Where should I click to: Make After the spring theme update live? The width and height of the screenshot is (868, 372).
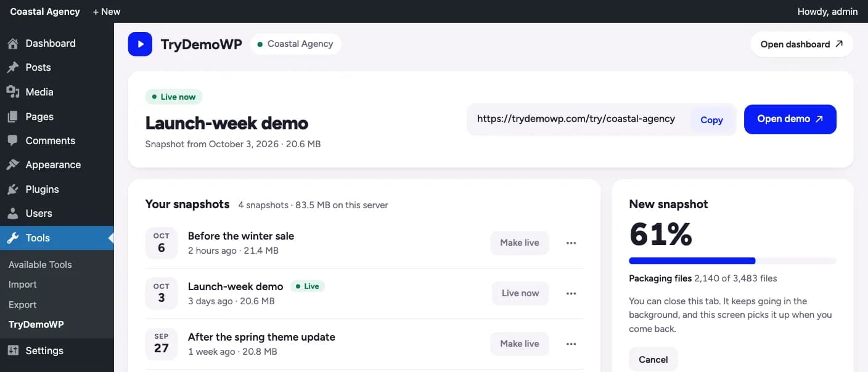pyautogui.click(x=520, y=344)
